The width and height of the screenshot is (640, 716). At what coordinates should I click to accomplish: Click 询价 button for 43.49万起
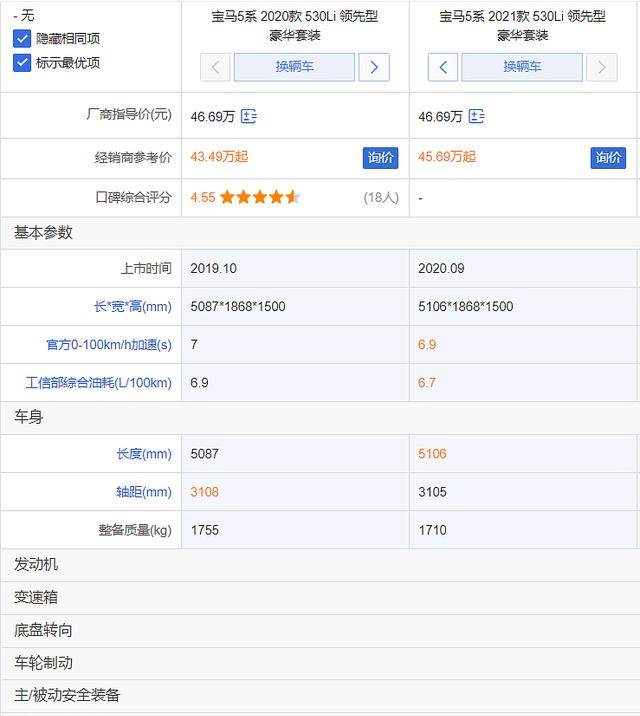coord(380,158)
